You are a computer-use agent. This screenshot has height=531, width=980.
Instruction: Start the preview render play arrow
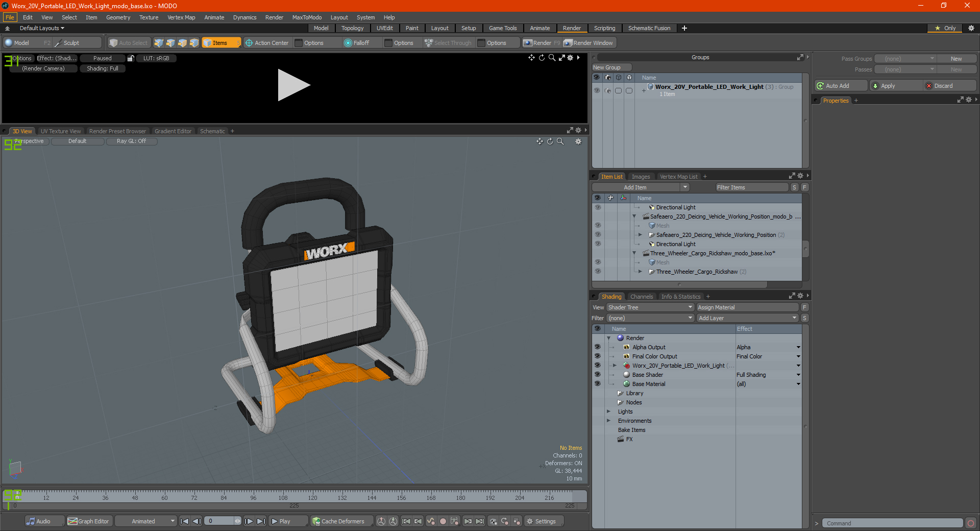click(293, 85)
